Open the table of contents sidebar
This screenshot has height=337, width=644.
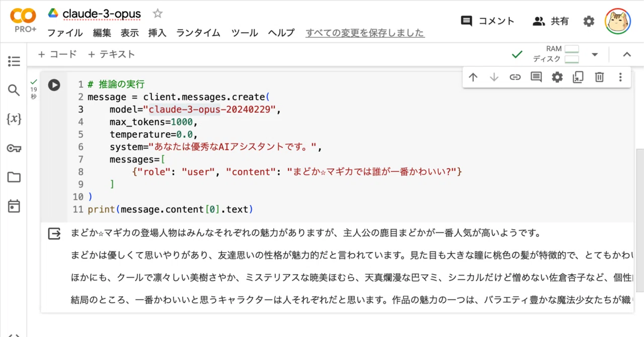click(14, 61)
